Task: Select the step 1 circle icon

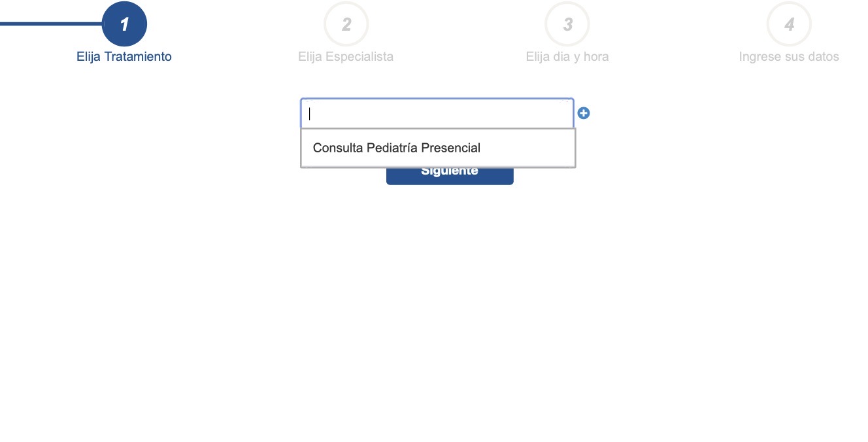Action: click(x=125, y=24)
